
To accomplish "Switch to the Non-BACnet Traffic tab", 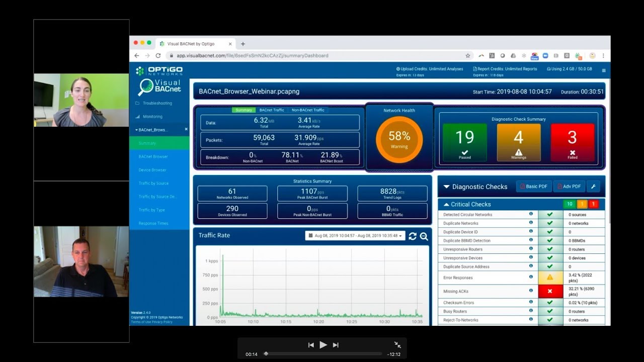I will pos(308,110).
